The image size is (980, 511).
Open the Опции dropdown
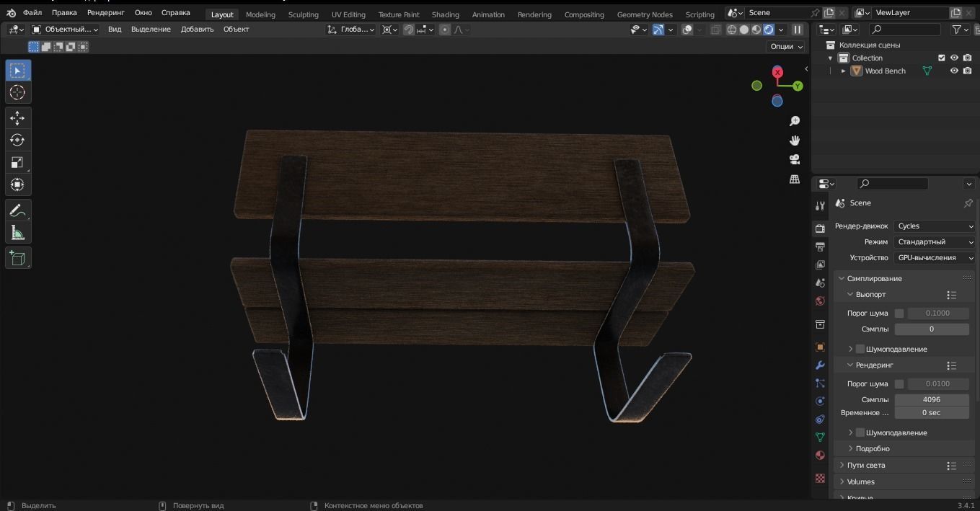(x=787, y=46)
